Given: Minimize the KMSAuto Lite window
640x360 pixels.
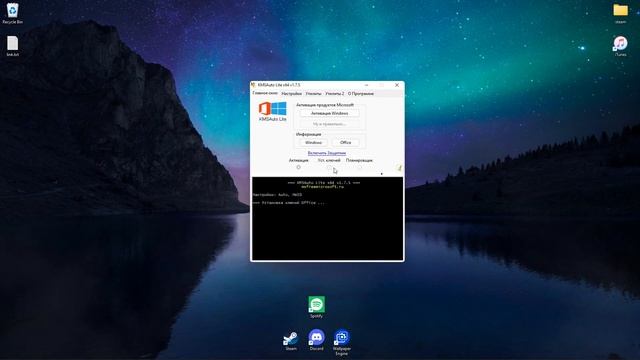Looking at the screenshot, I should [367, 85].
